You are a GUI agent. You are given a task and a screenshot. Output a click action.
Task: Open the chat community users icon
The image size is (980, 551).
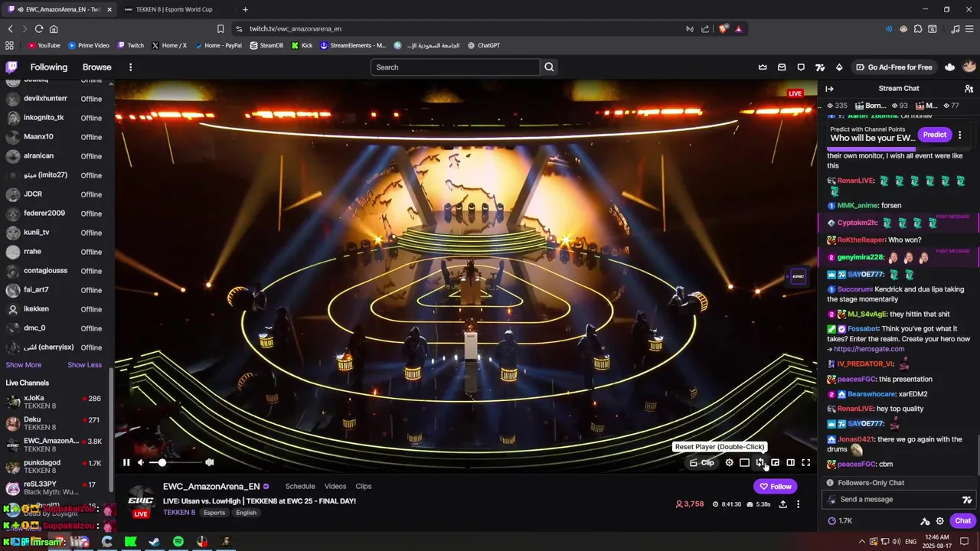969,89
